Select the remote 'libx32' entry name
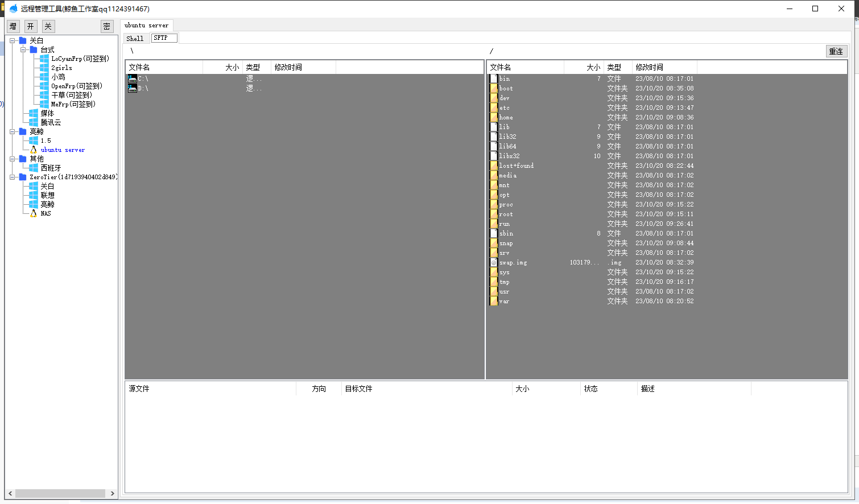The height and width of the screenshot is (504, 859). tap(509, 156)
